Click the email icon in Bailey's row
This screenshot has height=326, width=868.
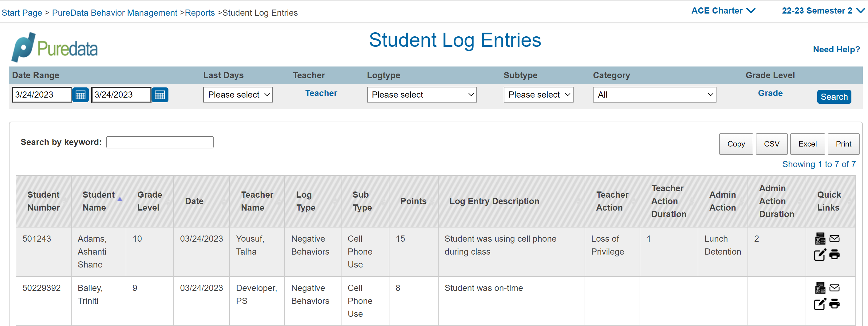pos(834,288)
